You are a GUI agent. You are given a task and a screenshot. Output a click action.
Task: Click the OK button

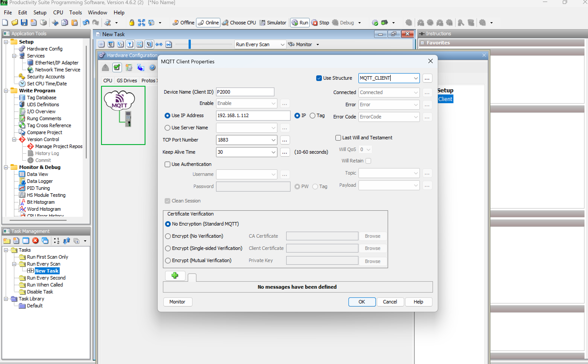pos(362,302)
